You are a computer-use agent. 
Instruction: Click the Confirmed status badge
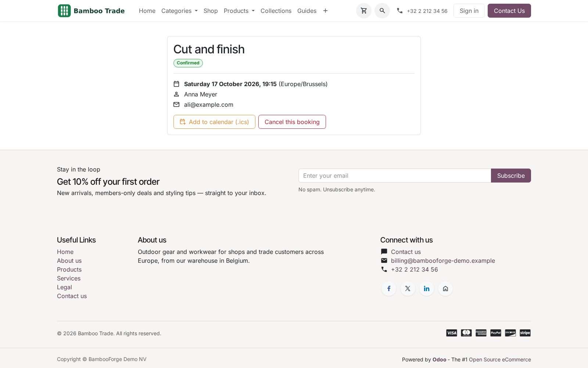(188, 63)
